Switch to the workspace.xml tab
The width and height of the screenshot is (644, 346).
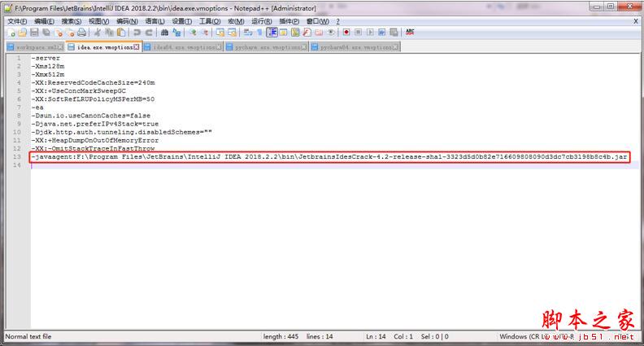36,47
